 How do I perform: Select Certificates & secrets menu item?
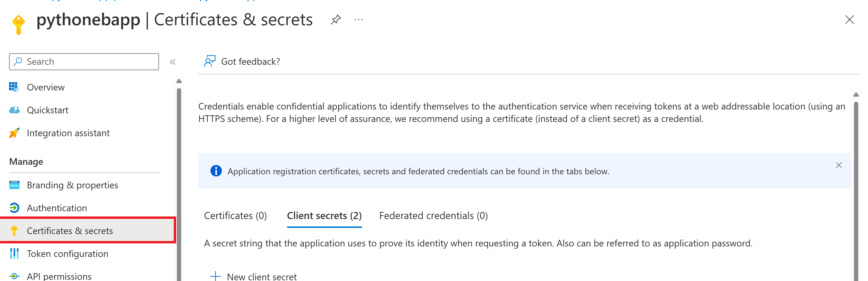70,231
